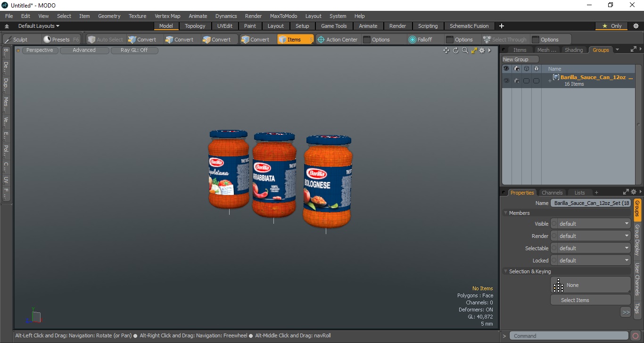The height and width of the screenshot is (343, 644).
Task: Click the Barilla group item icon
Action: click(556, 77)
